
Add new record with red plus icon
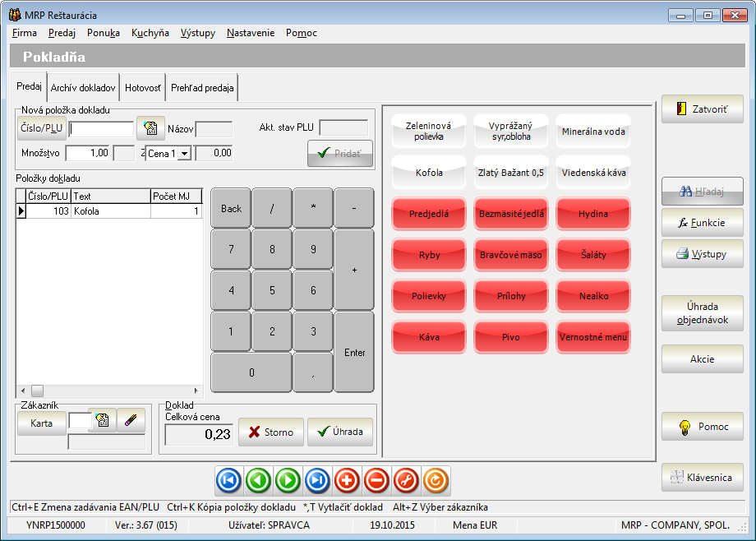[x=347, y=480]
